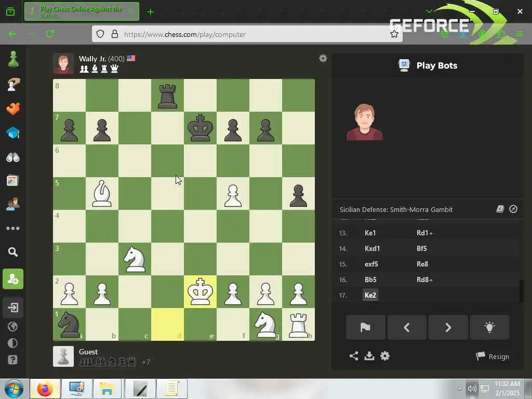This screenshot has height=399, width=532.
Task: Open the volume speaker tray icon
Action: [472, 389]
